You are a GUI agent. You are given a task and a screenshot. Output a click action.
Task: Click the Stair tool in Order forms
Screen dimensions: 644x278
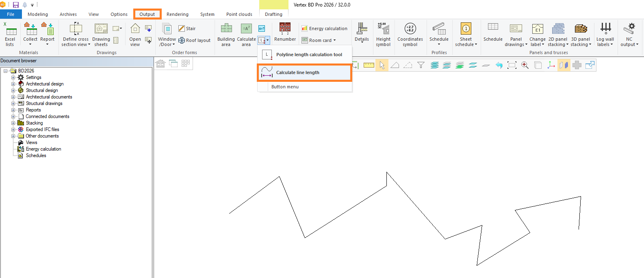click(187, 28)
